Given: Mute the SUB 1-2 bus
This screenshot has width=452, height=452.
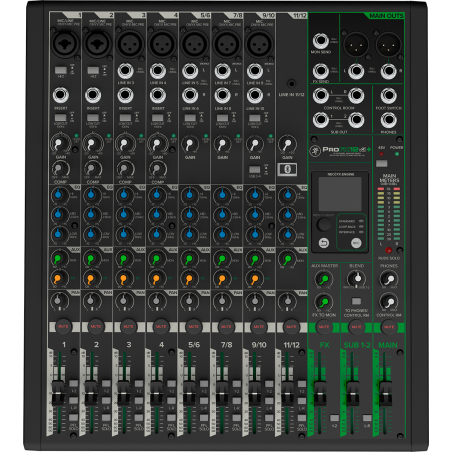Looking at the screenshot, I should tap(356, 327).
